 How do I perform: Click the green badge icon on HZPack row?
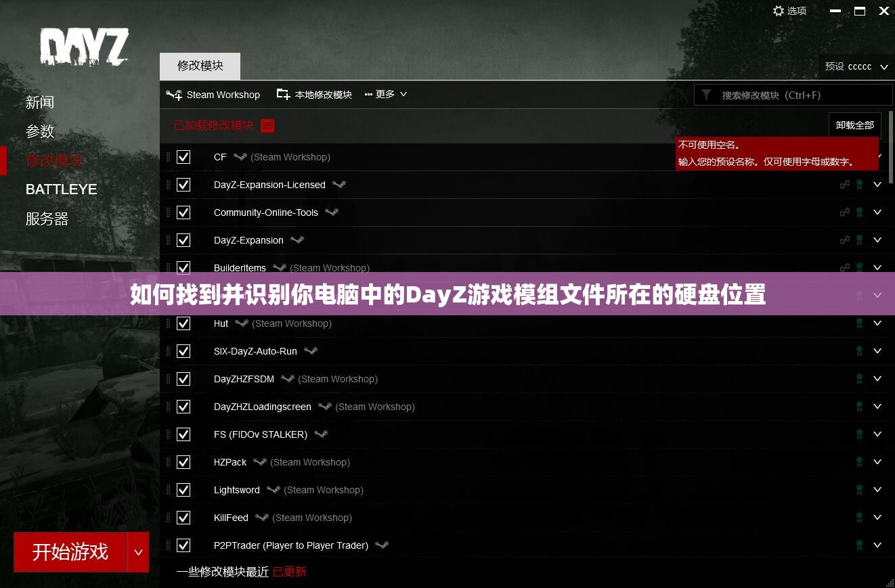click(860, 462)
